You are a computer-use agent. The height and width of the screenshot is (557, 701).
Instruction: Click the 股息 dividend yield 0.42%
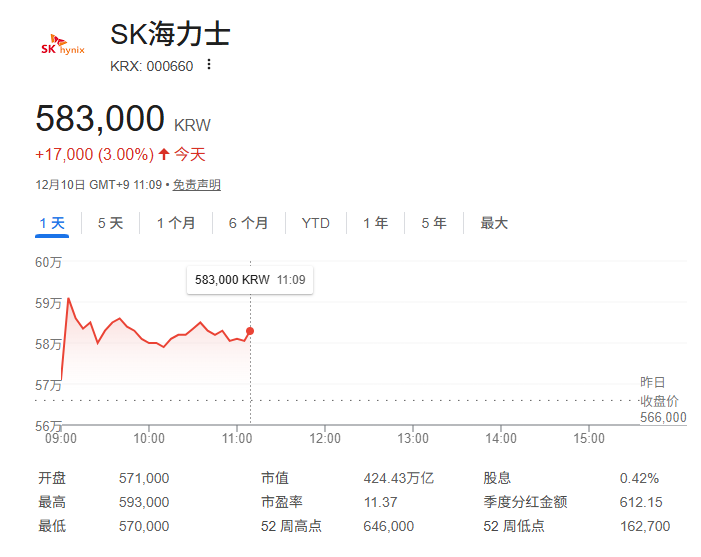coord(639,478)
